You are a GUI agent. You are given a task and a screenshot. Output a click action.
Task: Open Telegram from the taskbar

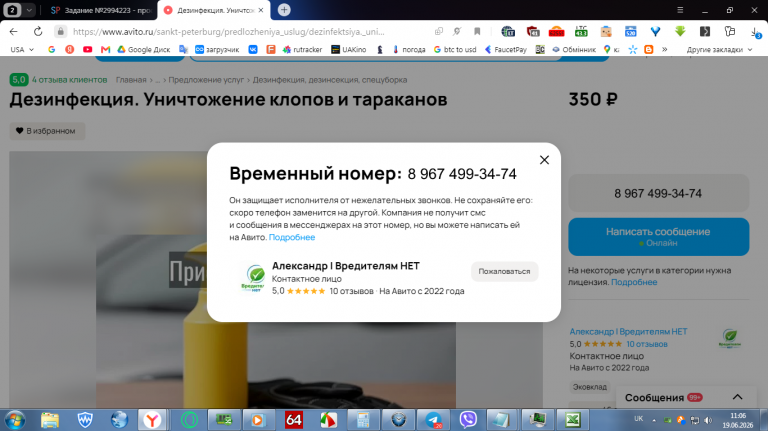[433, 420]
